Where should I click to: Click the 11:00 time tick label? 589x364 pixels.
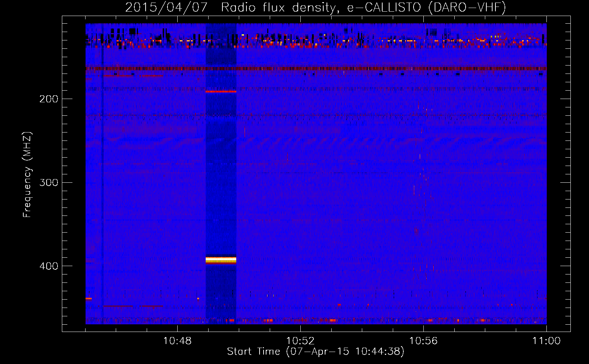546,341
